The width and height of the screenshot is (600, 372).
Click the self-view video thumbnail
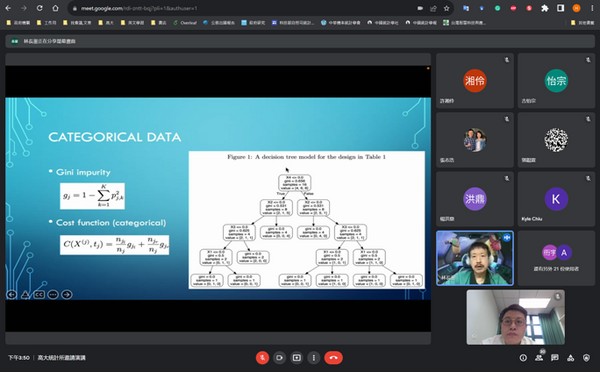click(x=515, y=317)
